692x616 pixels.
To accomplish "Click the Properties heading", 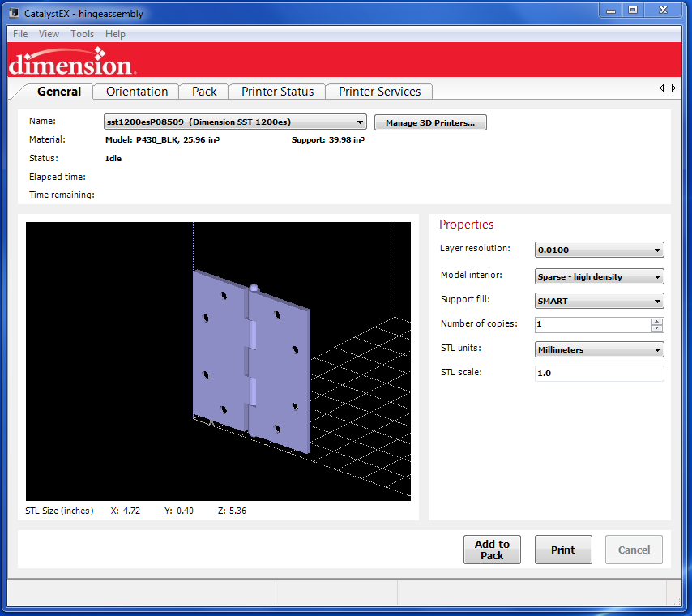I will (466, 225).
